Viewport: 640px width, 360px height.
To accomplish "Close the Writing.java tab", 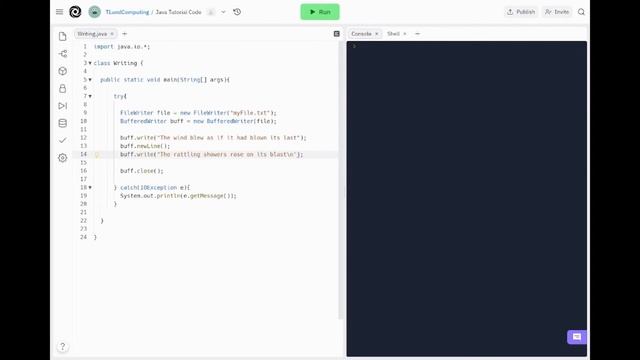I will click(x=112, y=34).
